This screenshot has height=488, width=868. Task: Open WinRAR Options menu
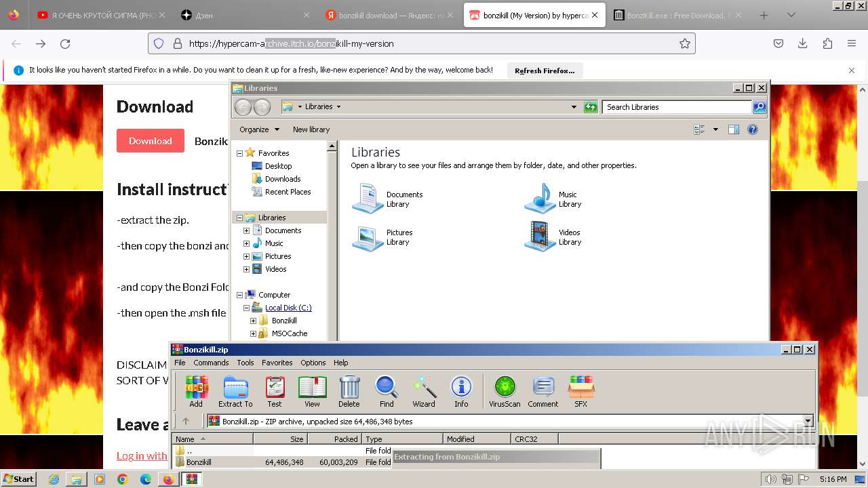coord(313,363)
